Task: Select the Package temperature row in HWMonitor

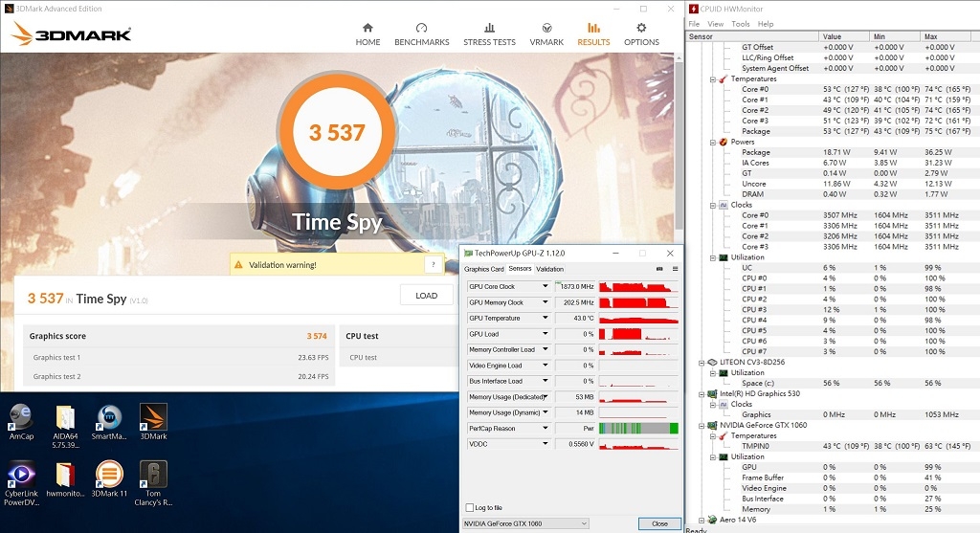Action: (x=832, y=131)
